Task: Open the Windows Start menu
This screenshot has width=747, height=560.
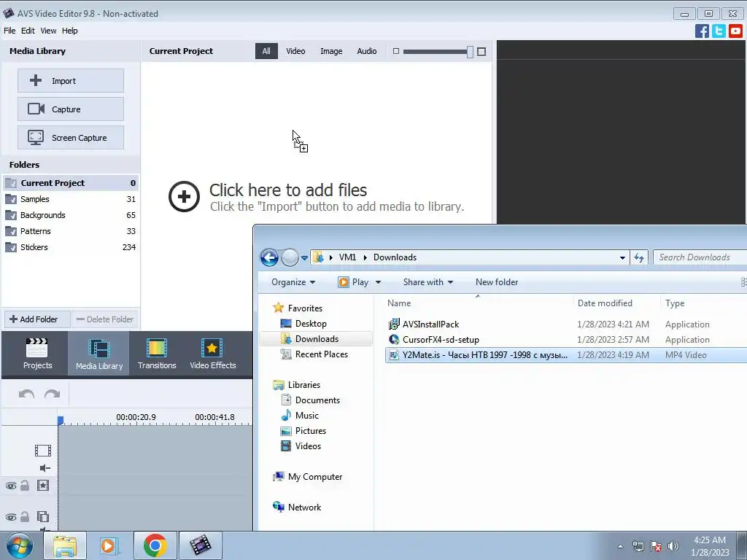Action: (x=20, y=546)
